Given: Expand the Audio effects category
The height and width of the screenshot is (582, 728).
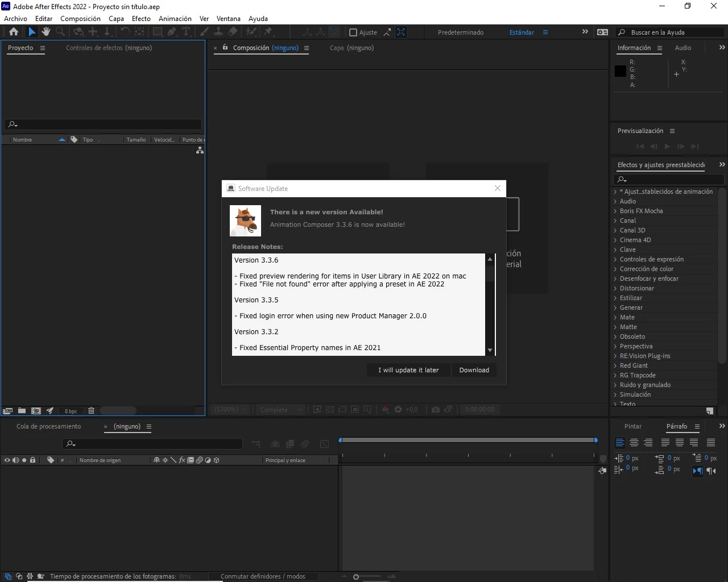Looking at the screenshot, I should (615, 201).
